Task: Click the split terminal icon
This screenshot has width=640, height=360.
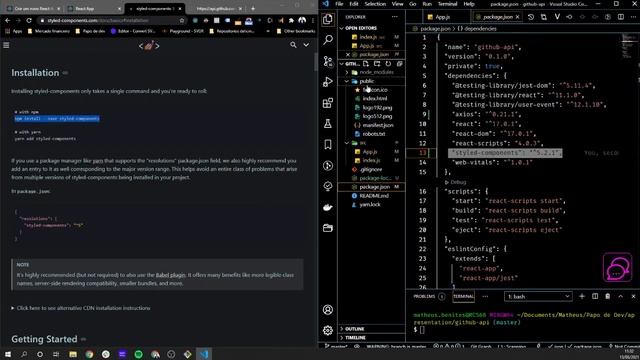Action: pyautogui.click(x=595, y=296)
